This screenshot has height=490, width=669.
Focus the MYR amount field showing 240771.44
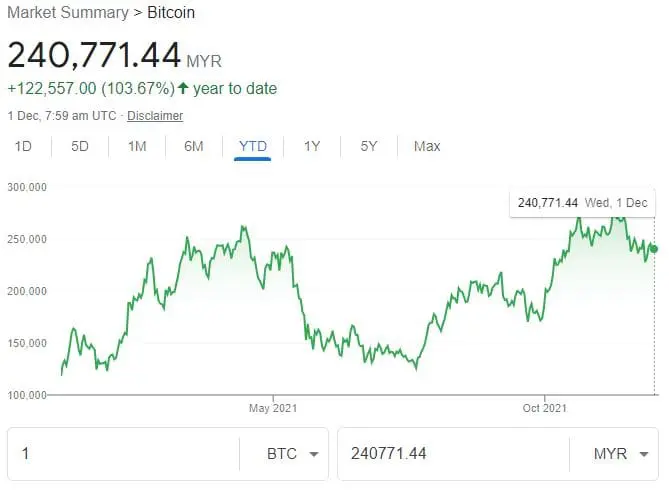point(450,454)
